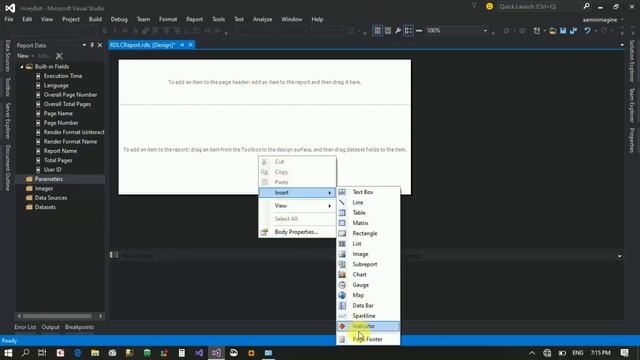Click the taskbar search icon
Viewport: 640px width, 360px height.
pos(25,353)
